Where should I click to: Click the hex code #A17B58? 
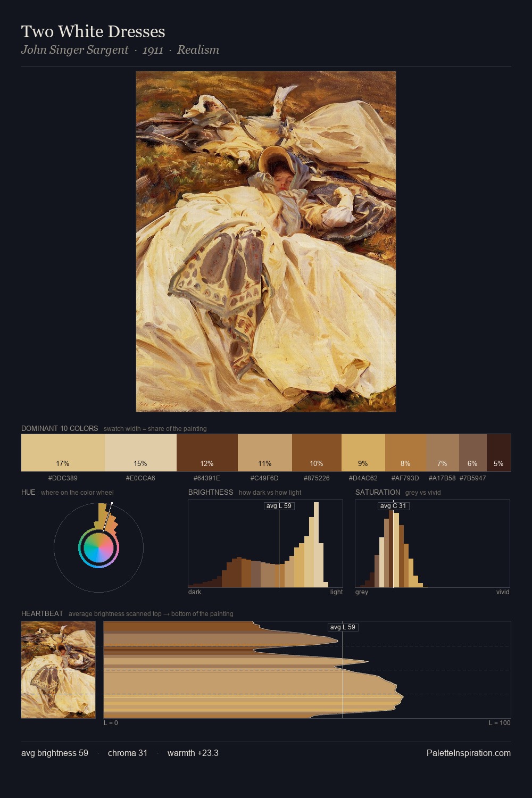click(442, 478)
